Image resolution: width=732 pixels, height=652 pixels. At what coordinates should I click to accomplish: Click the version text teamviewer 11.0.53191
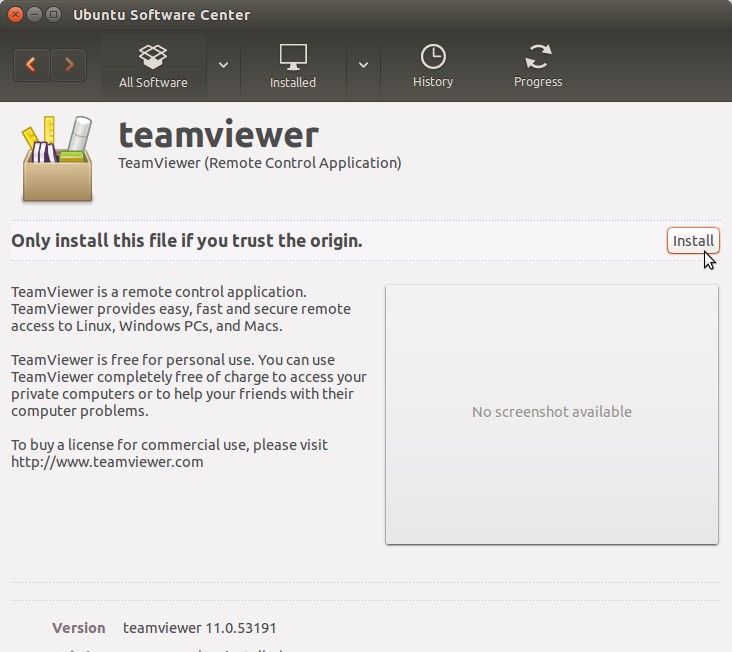click(199, 628)
